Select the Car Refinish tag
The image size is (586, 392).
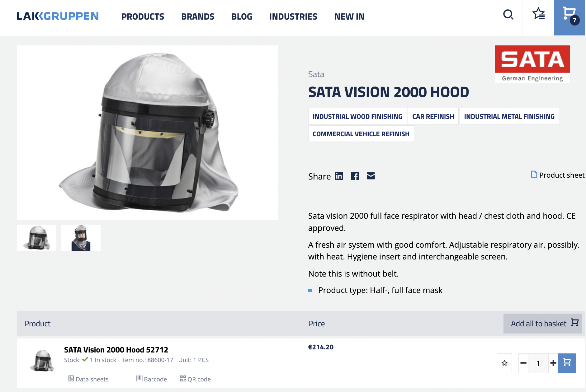pos(433,116)
